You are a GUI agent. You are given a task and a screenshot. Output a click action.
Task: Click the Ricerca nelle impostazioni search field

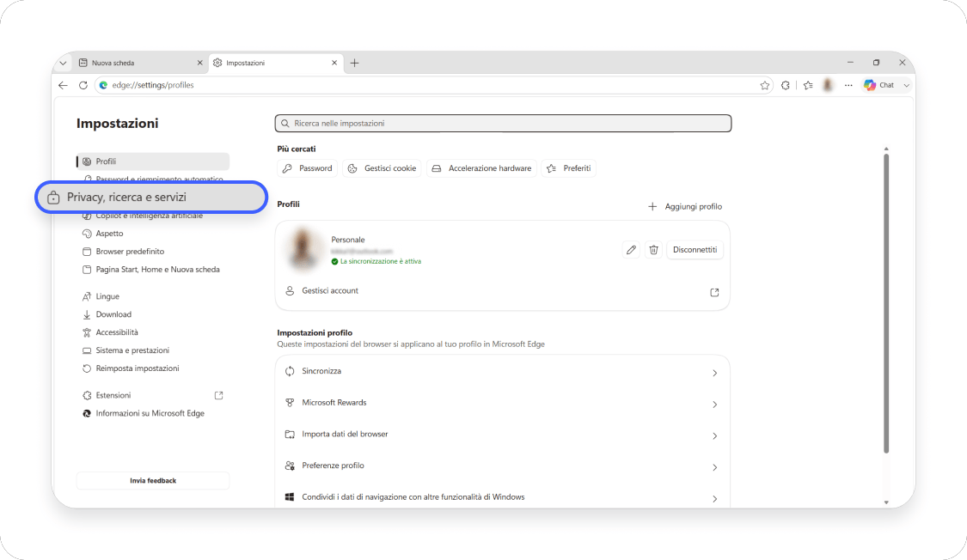[503, 123]
